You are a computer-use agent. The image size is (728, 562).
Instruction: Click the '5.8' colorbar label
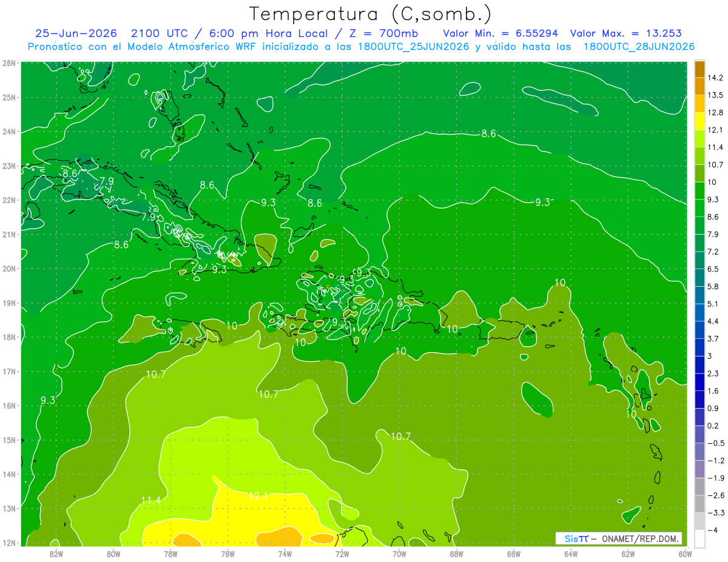[x=713, y=287]
